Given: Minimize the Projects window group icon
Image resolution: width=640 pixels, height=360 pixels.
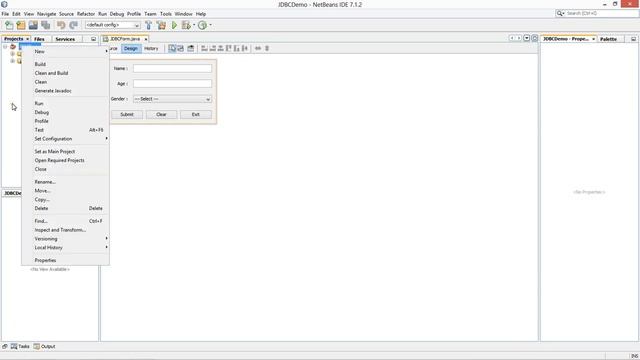Looking at the screenshot, I should [x=93, y=39].
